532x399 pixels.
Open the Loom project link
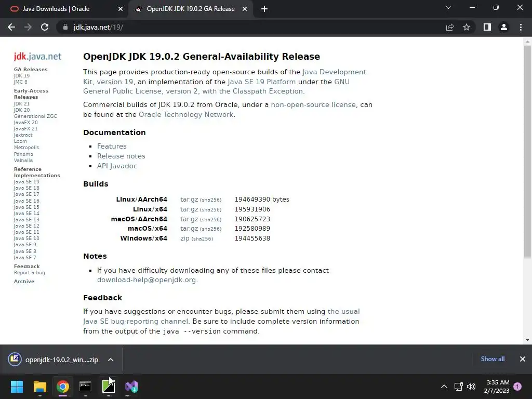click(20, 141)
